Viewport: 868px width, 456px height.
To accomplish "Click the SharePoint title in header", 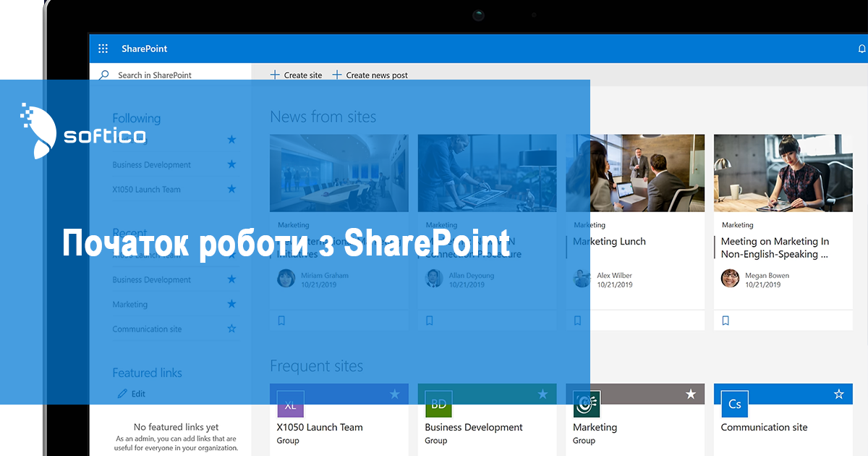I will (144, 48).
